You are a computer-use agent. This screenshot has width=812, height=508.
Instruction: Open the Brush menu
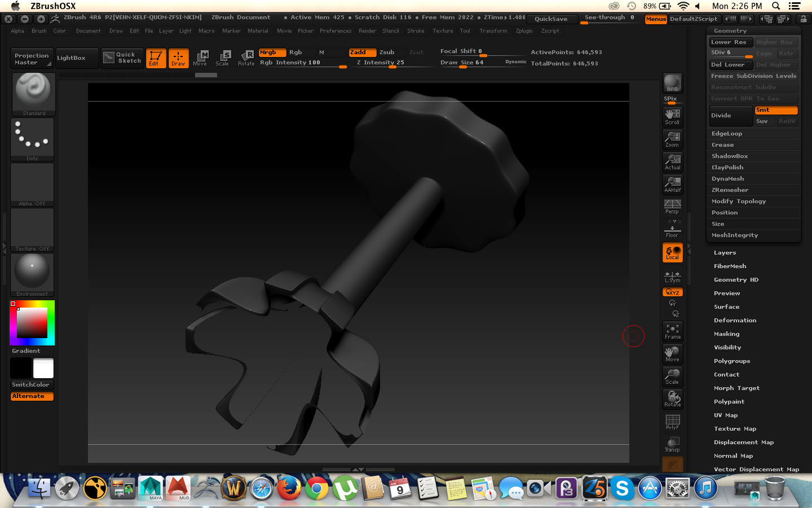39,31
